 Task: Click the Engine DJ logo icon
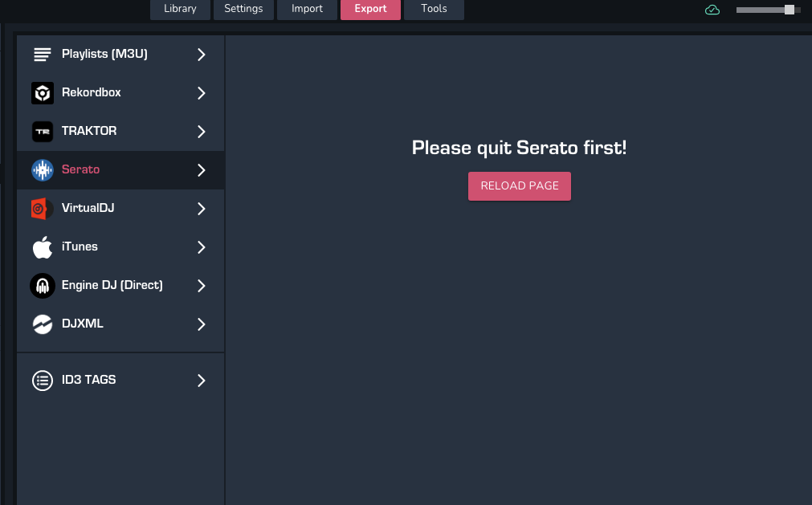click(42, 286)
